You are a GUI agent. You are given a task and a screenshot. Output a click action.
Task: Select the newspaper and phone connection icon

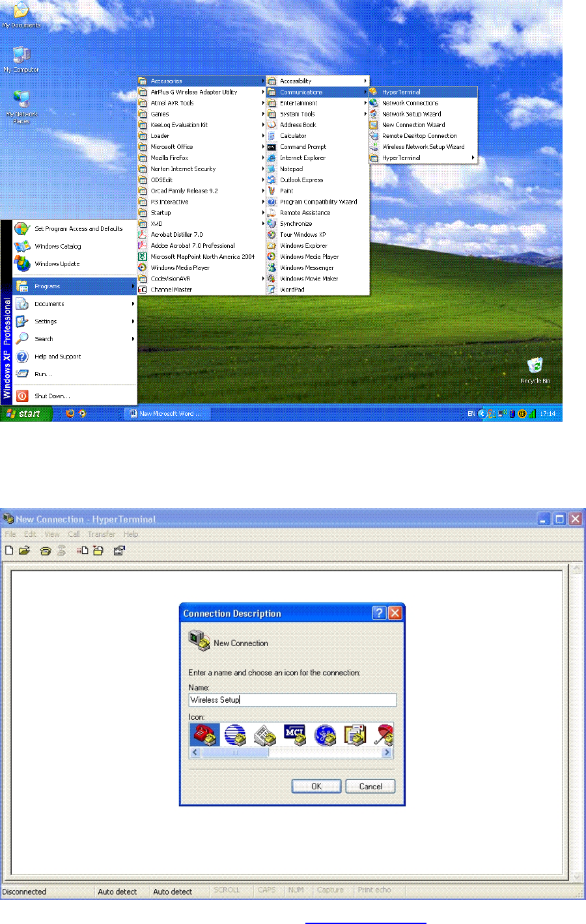(265, 735)
